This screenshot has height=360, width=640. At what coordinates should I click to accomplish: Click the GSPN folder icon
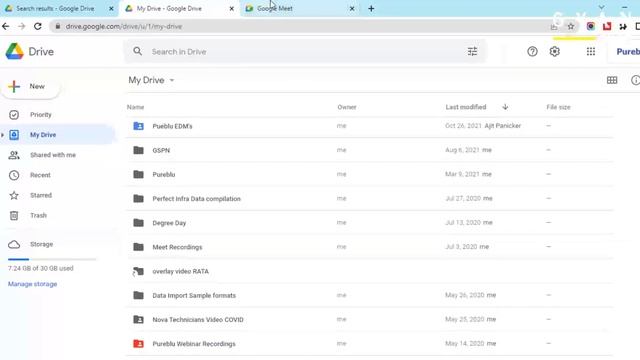click(x=139, y=150)
